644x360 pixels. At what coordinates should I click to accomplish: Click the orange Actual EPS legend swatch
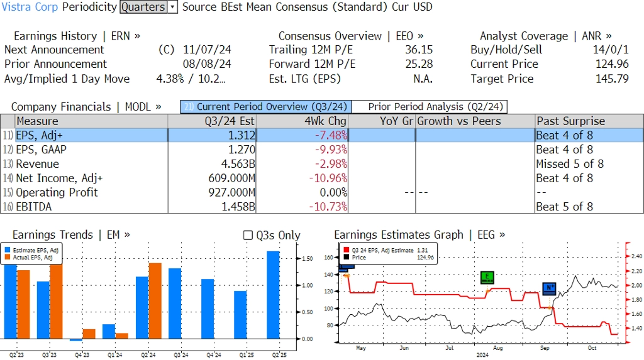[x=8, y=258]
